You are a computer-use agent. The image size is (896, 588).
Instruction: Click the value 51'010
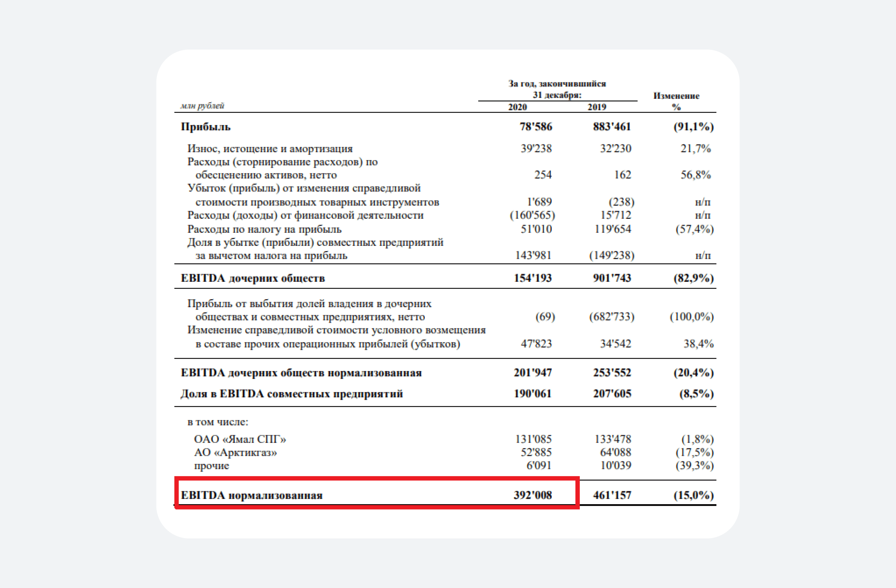tap(536, 229)
